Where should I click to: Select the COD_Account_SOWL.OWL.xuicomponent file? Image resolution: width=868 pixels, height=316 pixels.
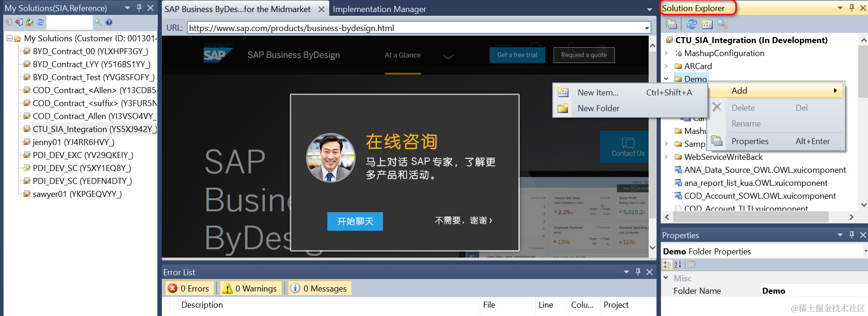(x=760, y=196)
